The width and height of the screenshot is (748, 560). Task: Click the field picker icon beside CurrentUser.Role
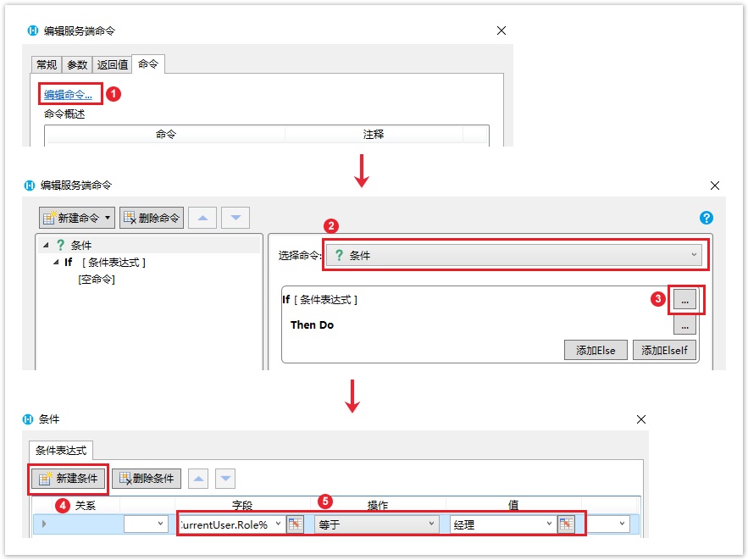click(295, 524)
